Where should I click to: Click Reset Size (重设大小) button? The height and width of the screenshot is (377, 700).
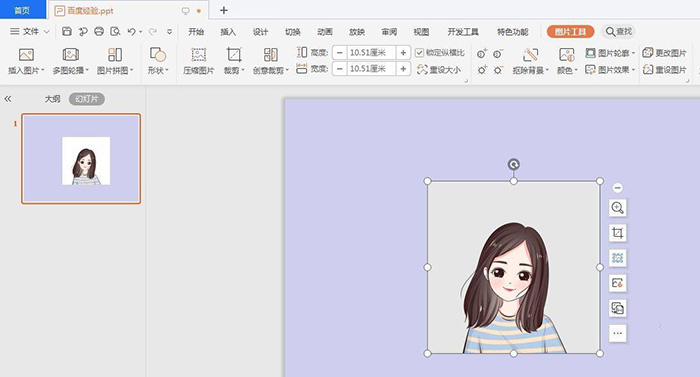[439, 70]
